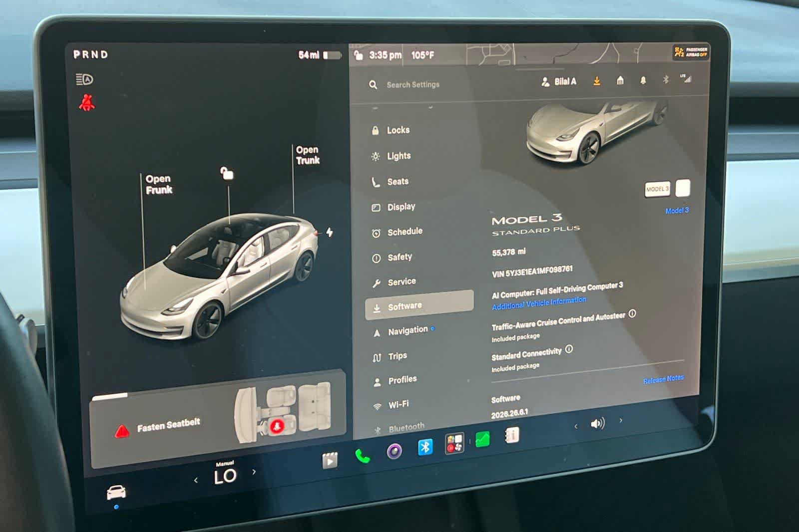
Task: Select the Software menu item
Action: coord(419,305)
